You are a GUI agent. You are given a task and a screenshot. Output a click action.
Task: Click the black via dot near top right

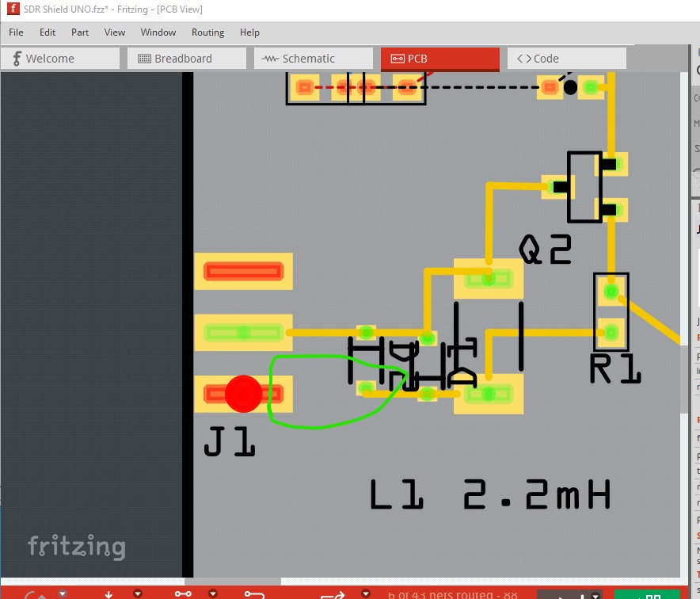tap(570, 87)
